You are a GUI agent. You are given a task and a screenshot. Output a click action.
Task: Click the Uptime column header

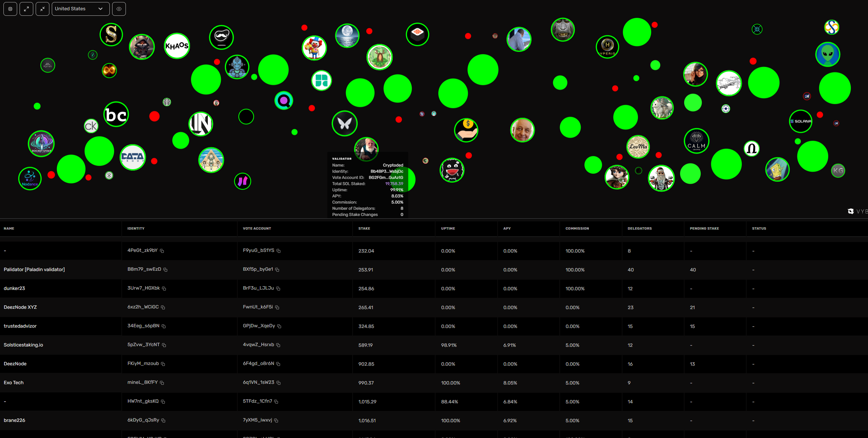448,228
